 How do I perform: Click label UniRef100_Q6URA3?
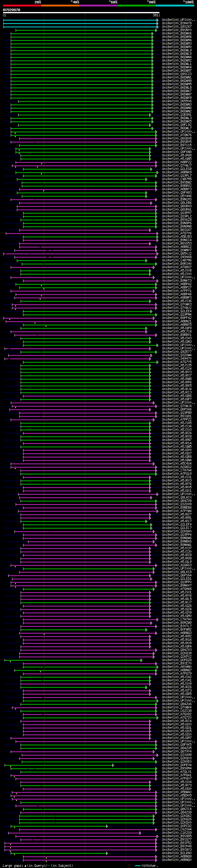click(x=177, y=206)
